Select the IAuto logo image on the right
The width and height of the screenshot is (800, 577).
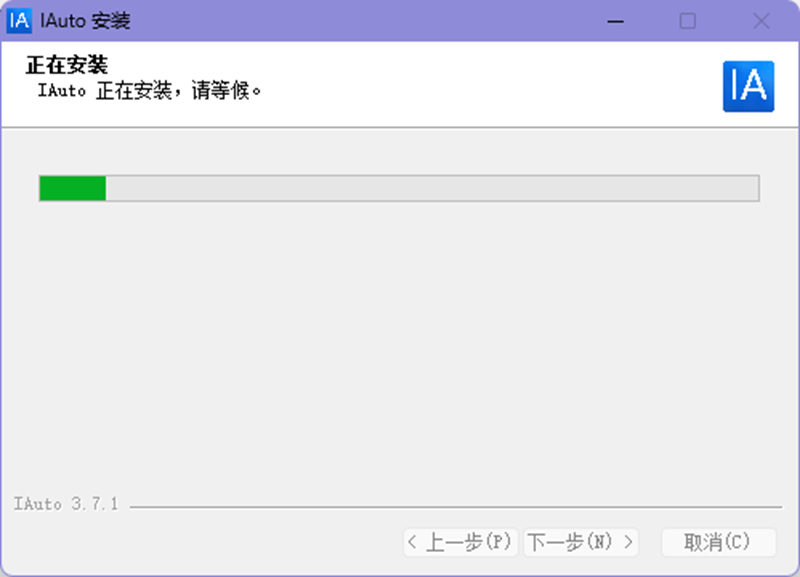click(x=749, y=86)
